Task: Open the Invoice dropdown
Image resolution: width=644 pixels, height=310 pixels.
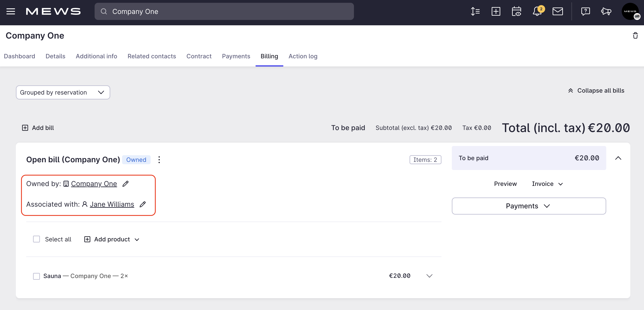Action: pyautogui.click(x=547, y=184)
